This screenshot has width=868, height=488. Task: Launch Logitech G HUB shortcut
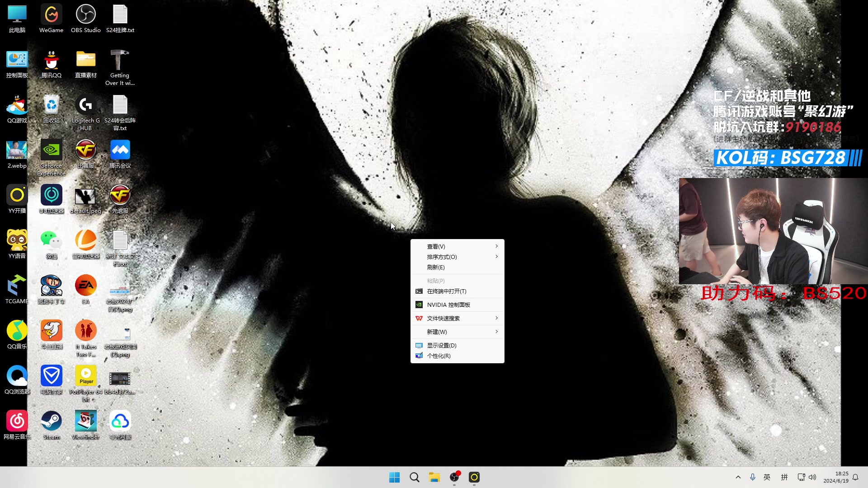pyautogui.click(x=85, y=113)
